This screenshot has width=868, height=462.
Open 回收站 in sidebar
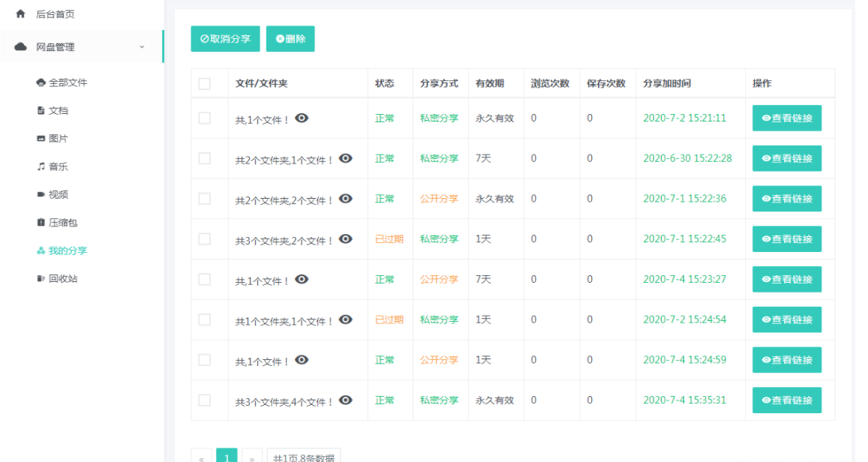click(57, 278)
